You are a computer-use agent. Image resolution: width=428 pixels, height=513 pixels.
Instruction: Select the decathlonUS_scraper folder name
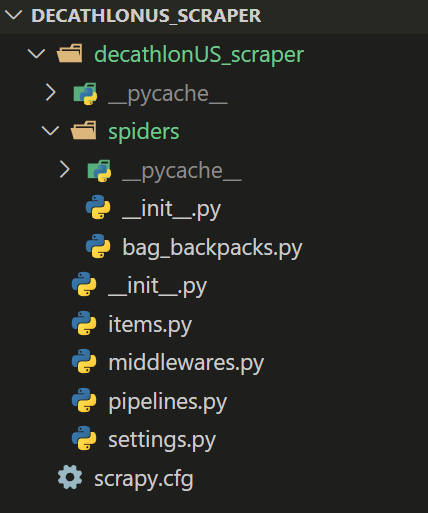199,54
